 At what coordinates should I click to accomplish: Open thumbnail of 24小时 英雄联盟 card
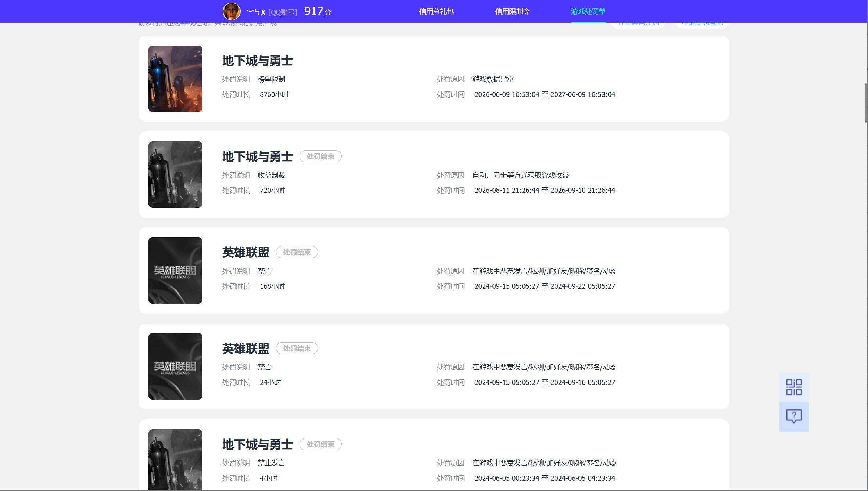pos(175,366)
